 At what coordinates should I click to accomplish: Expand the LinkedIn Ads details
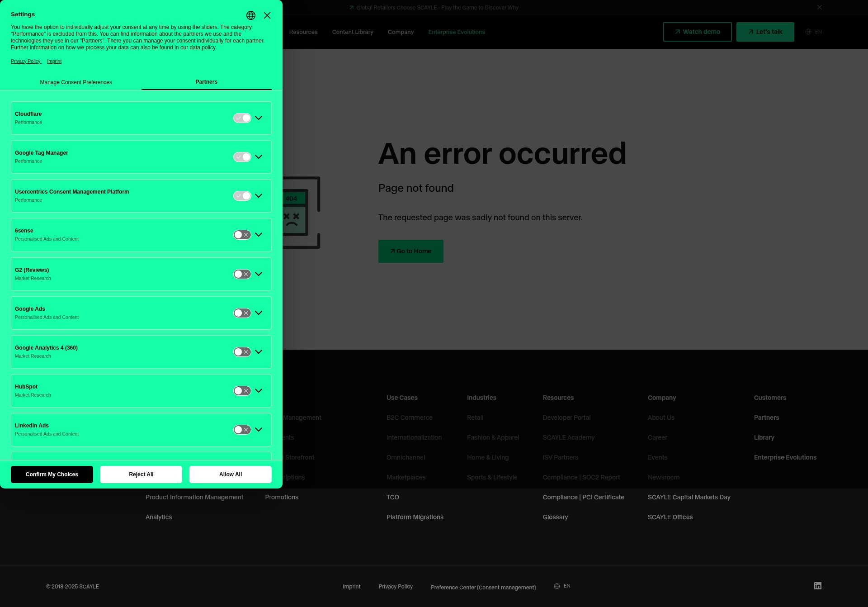click(x=259, y=430)
